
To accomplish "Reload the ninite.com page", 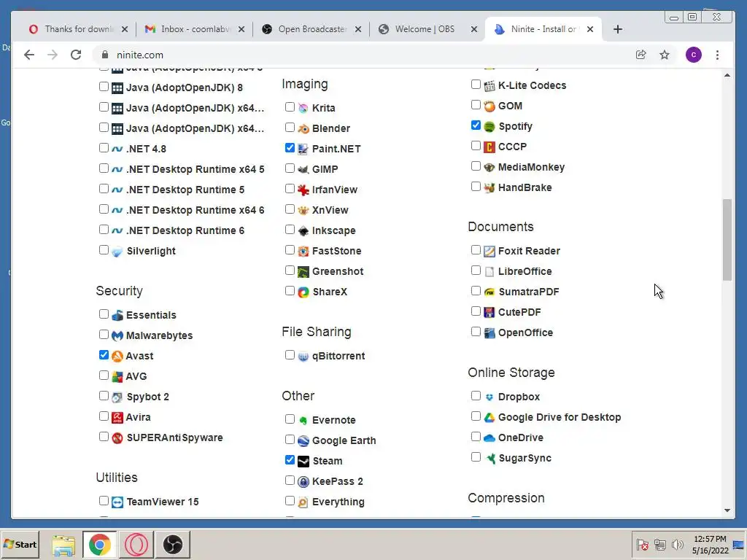I will [x=76, y=55].
